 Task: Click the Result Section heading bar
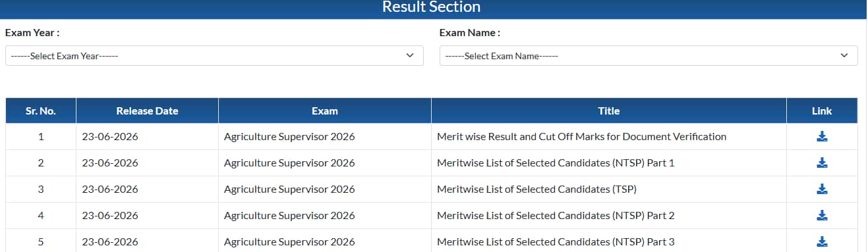click(432, 9)
